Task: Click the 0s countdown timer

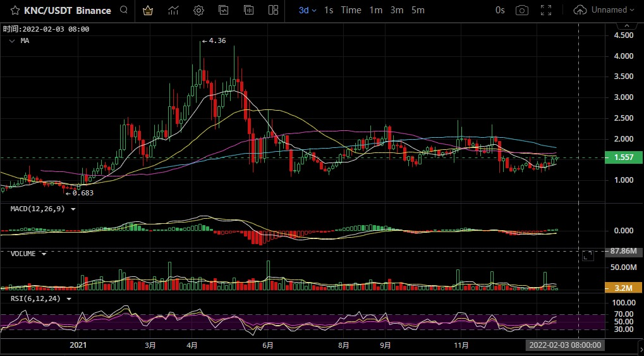Action: pyautogui.click(x=500, y=10)
